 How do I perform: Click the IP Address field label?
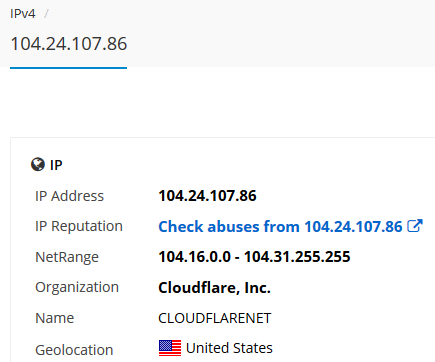(x=69, y=196)
